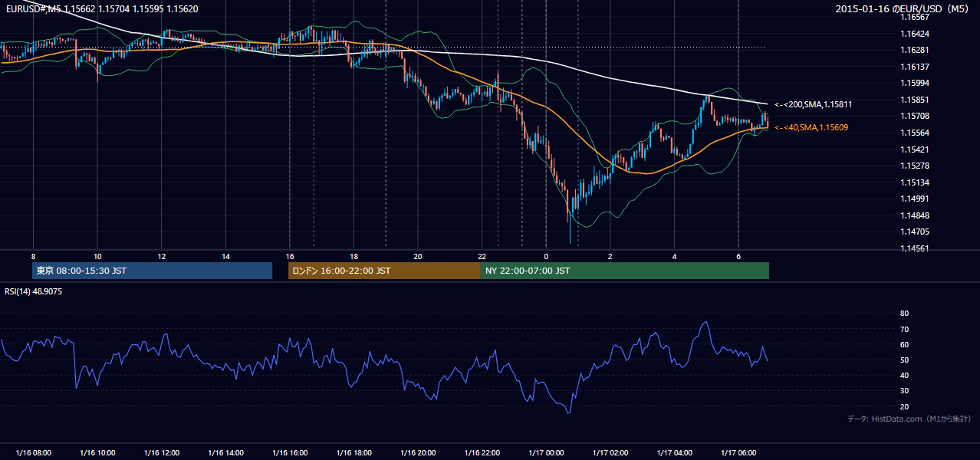The image size is (980, 460).
Task: Click price axis label 1.15278
Action: coord(915,166)
